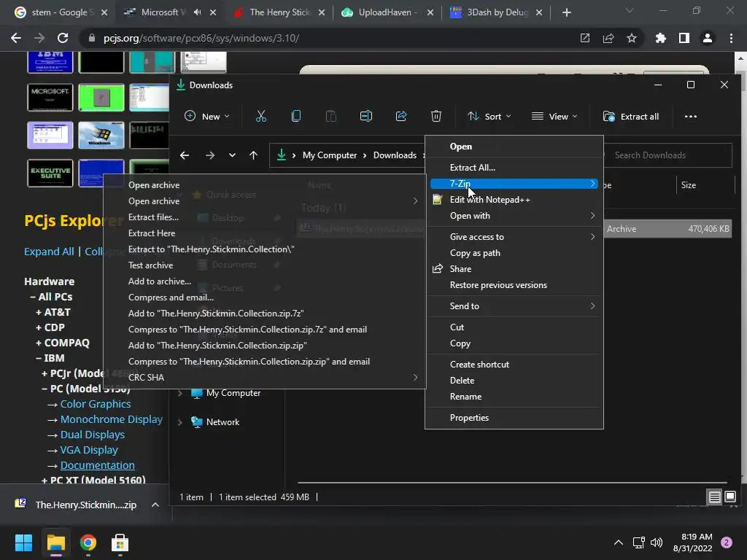Click Copy as path in context menu
Viewport: 747px width, 560px height.
pyautogui.click(x=514, y=253)
